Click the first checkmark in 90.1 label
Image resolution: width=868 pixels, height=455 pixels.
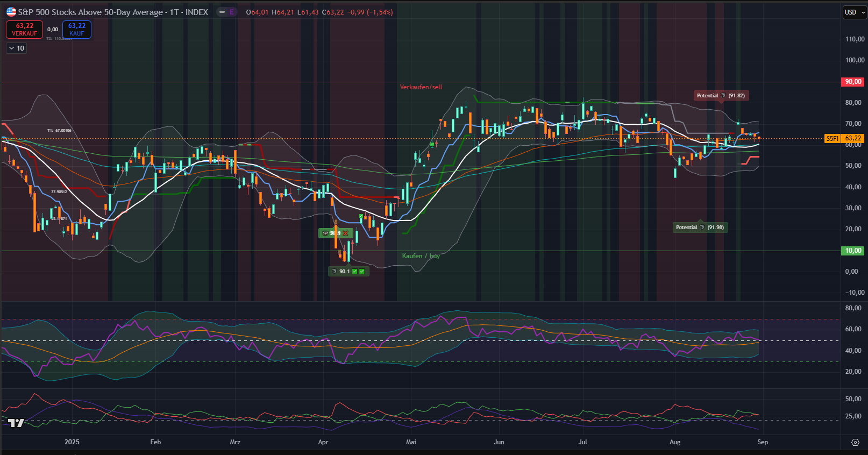pyautogui.click(x=354, y=272)
